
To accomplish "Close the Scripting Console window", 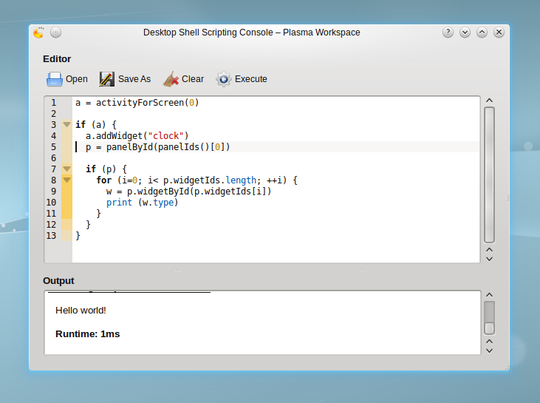I will [499, 32].
